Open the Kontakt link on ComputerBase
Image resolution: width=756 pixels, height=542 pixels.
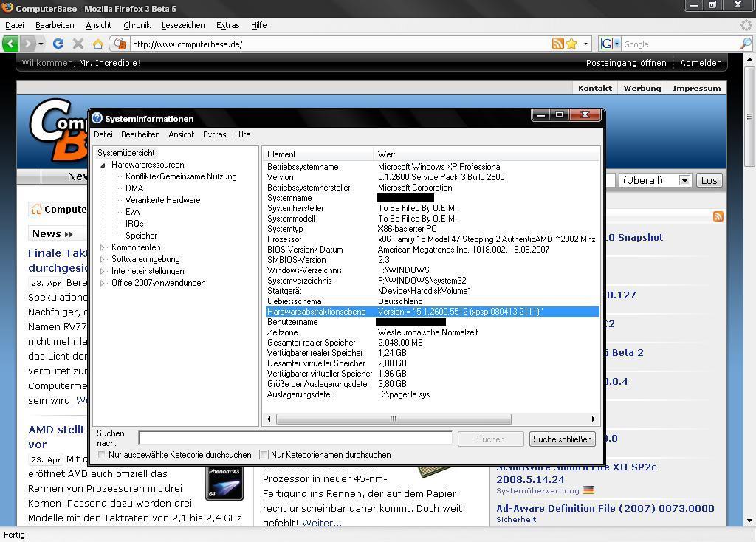pos(595,89)
